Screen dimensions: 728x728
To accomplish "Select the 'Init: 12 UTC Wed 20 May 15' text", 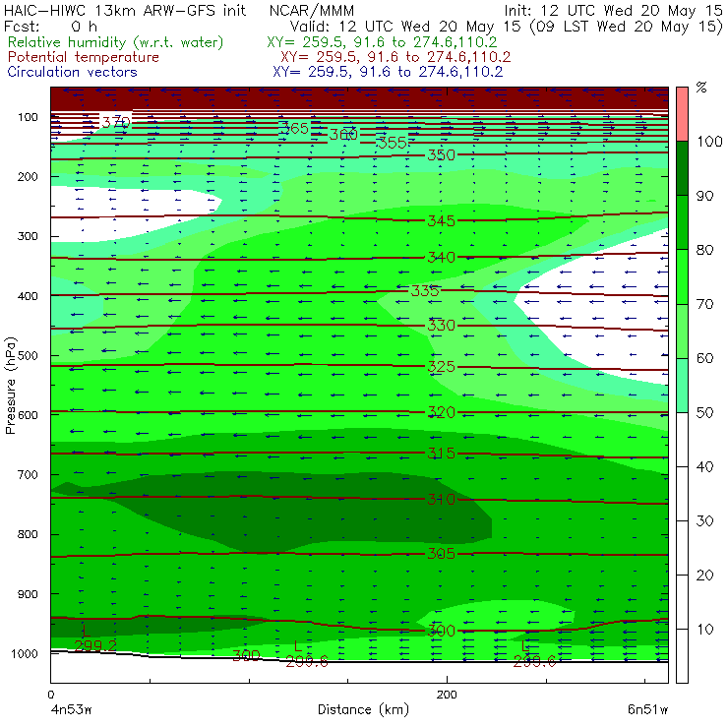I will pos(613,11).
